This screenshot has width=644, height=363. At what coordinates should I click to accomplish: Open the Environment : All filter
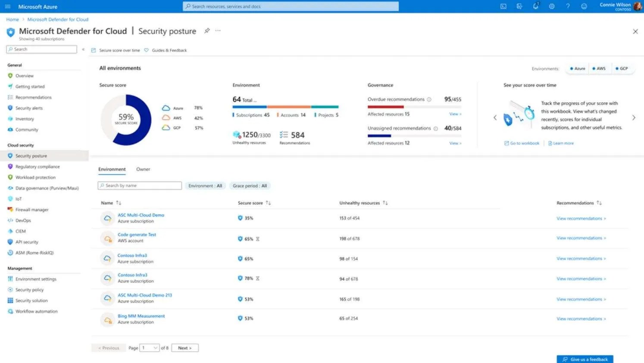[205, 186]
